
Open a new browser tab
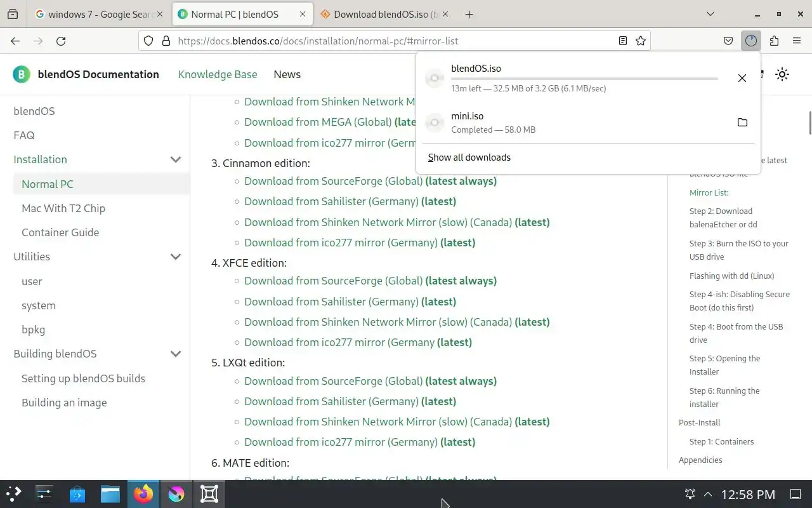469,14
